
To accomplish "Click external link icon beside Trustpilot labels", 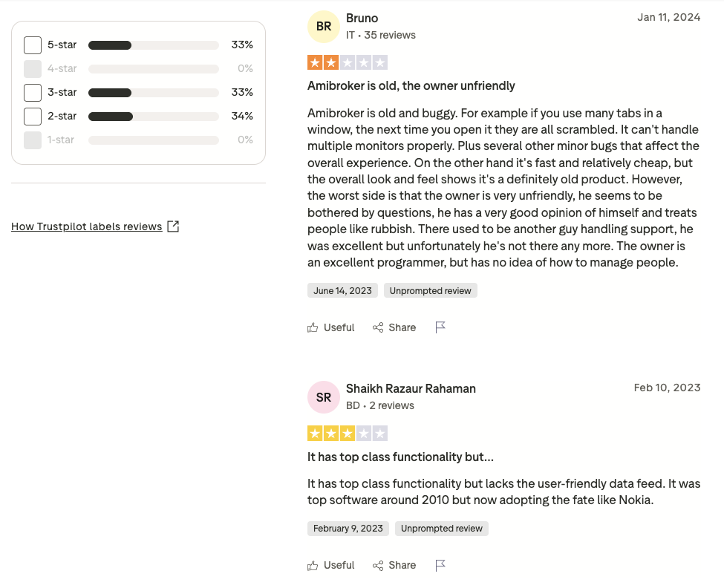I will (x=173, y=226).
